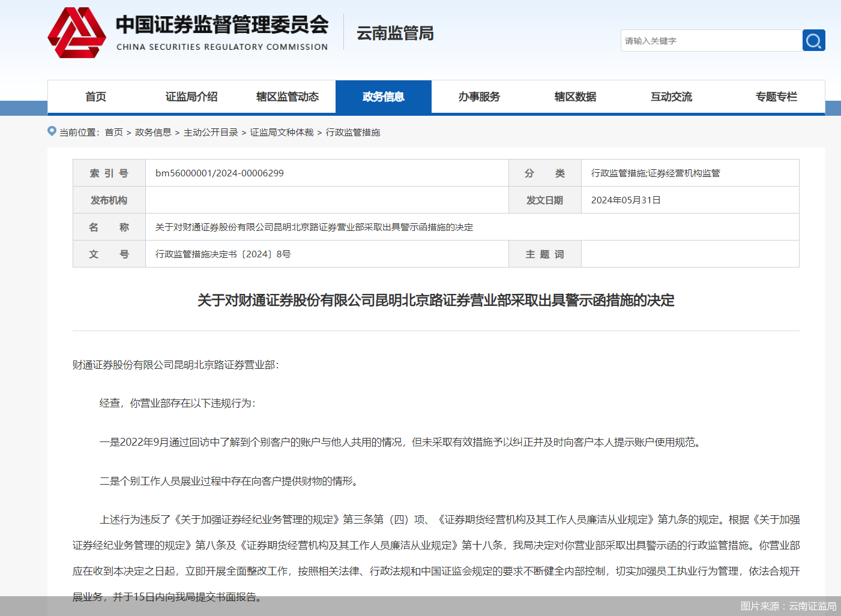Open the 专题专栏 navigation tab

pos(776,97)
